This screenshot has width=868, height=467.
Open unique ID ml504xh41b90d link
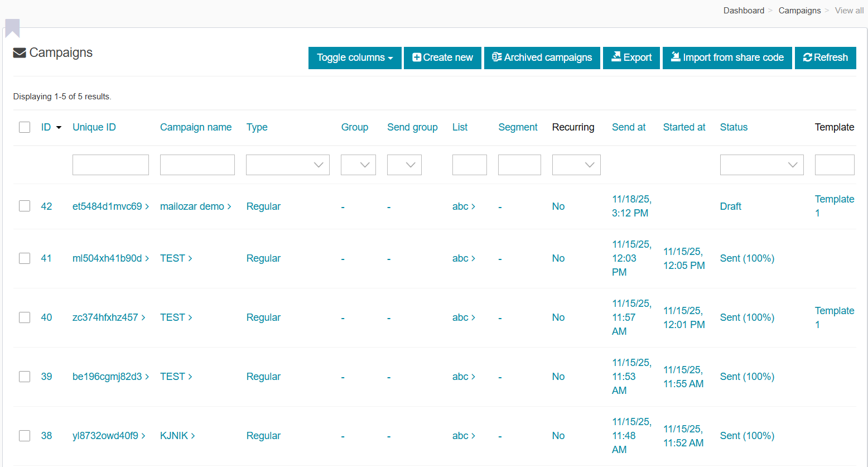coord(107,258)
